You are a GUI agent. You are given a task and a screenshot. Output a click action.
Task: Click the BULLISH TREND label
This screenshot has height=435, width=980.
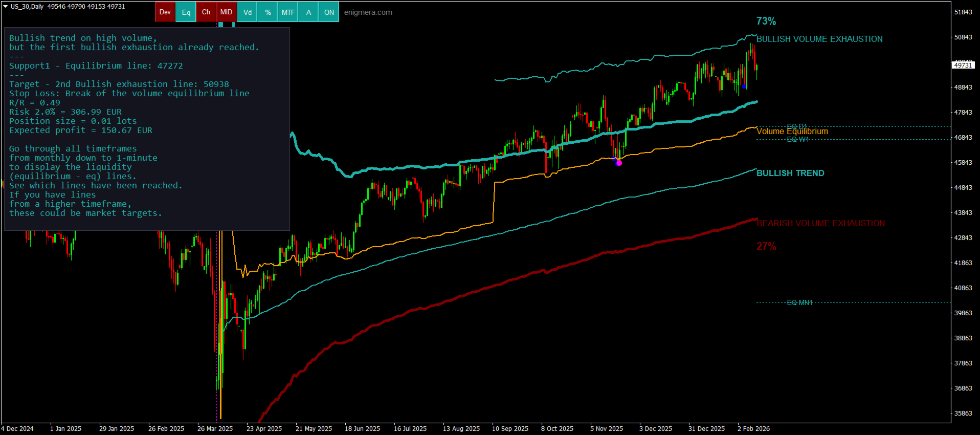790,173
